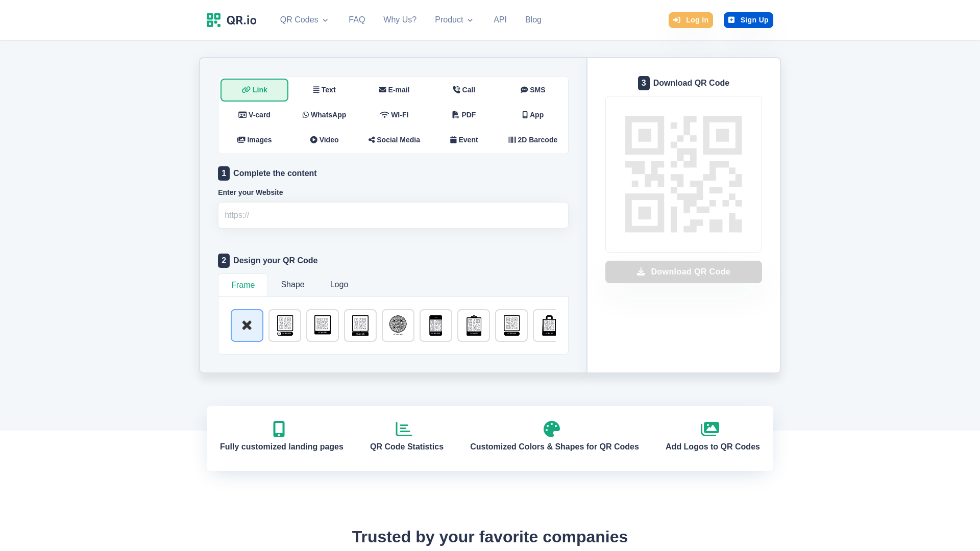980x551 pixels.
Task: Click the landing pages phone icon
Action: pos(279,429)
